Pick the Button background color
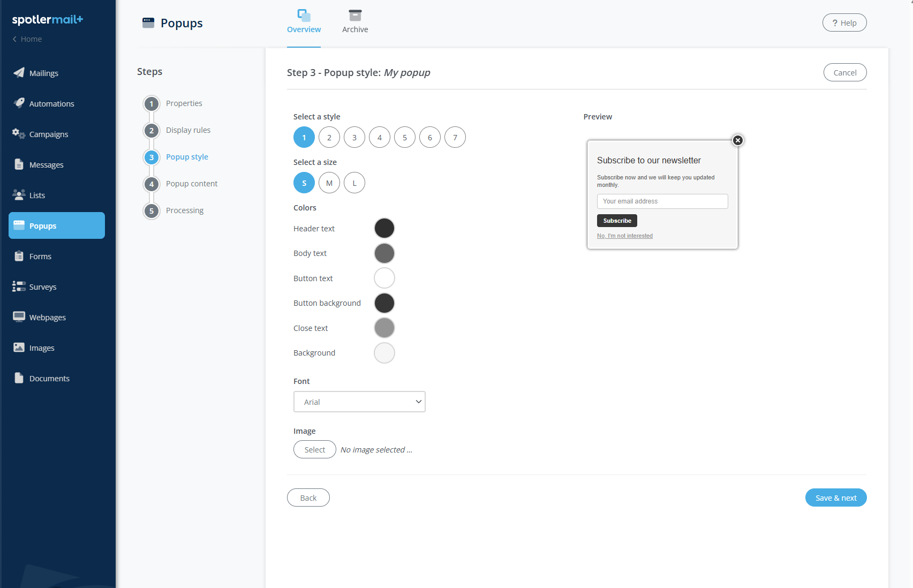 click(384, 303)
